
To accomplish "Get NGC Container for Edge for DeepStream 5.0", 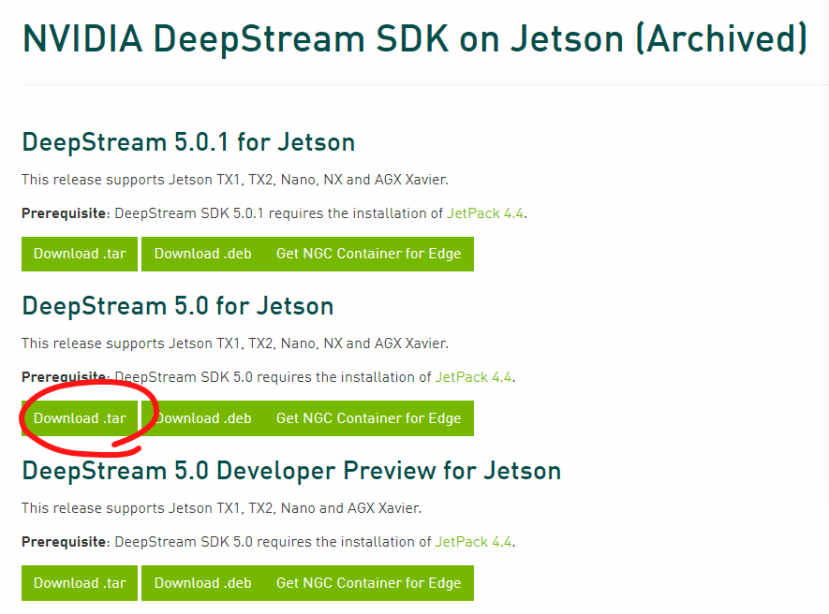I will click(x=369, y=418).
